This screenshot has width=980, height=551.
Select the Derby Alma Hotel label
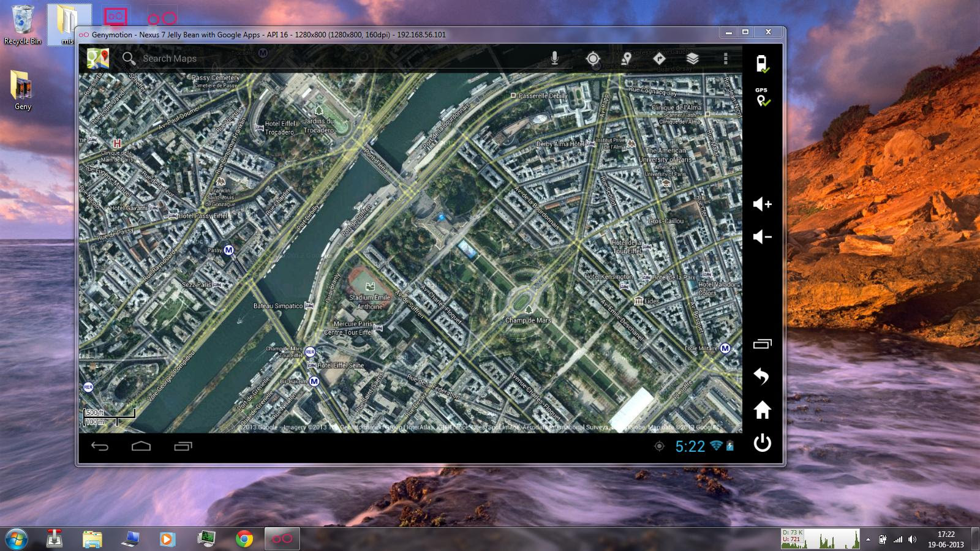pos(560,144)
